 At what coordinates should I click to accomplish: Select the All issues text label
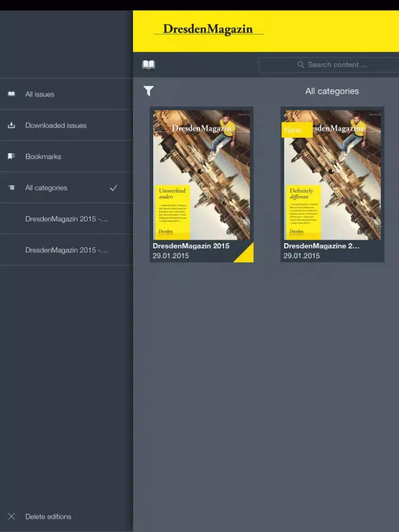(40, 94)
